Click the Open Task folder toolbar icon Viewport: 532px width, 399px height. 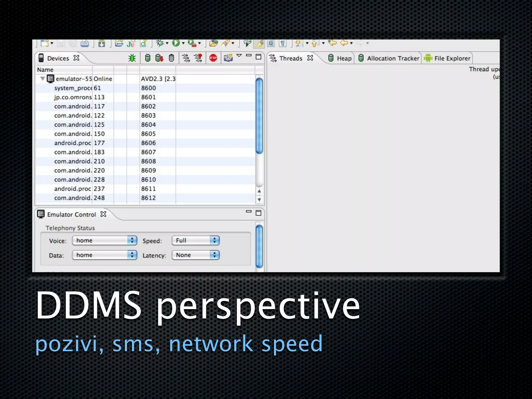tap(214, 43)
